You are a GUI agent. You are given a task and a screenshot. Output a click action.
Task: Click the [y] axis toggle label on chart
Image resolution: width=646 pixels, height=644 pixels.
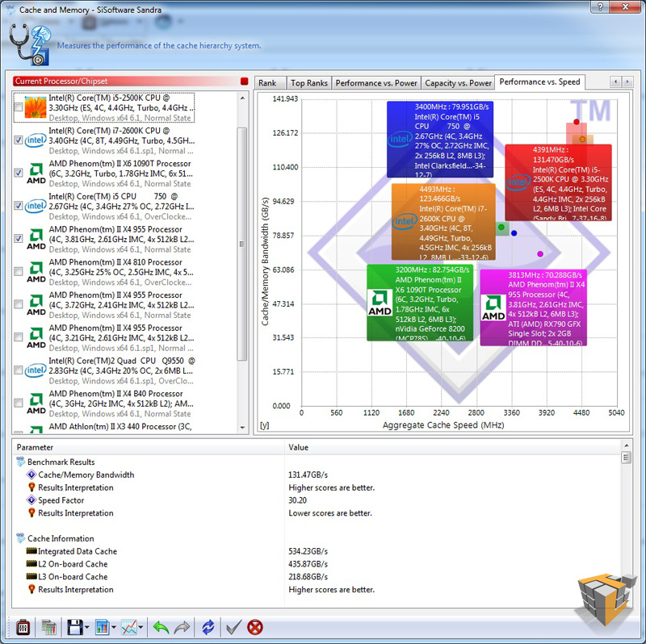pos(265,425)
